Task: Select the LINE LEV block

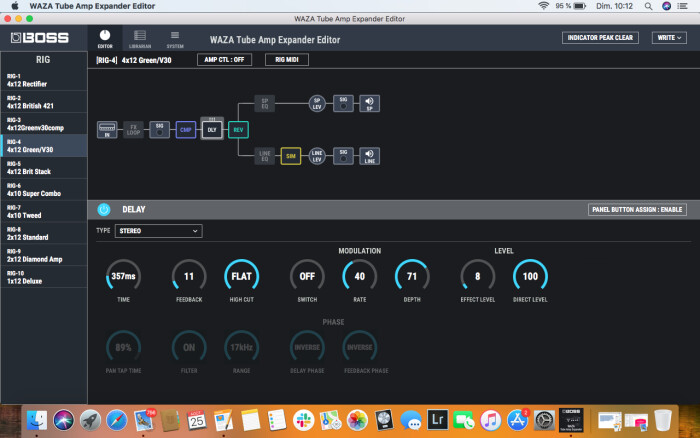Action: tap(317, 156)
